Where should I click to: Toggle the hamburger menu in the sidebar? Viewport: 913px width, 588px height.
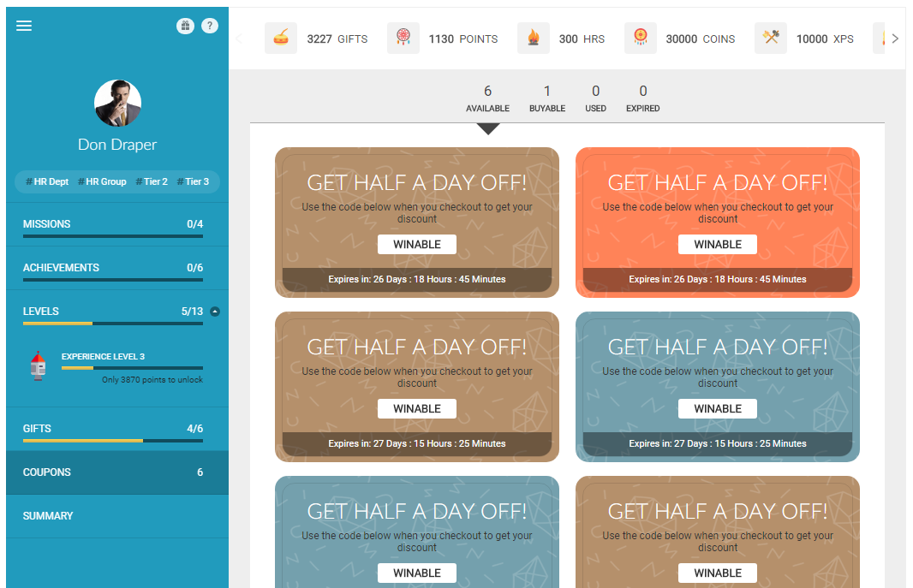(x=24, y=25)
